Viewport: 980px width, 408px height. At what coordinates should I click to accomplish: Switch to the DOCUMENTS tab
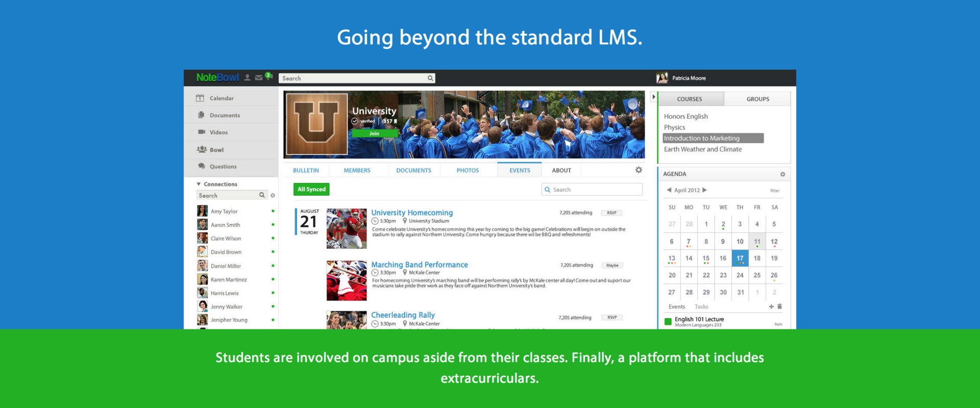tap(413, 170)
